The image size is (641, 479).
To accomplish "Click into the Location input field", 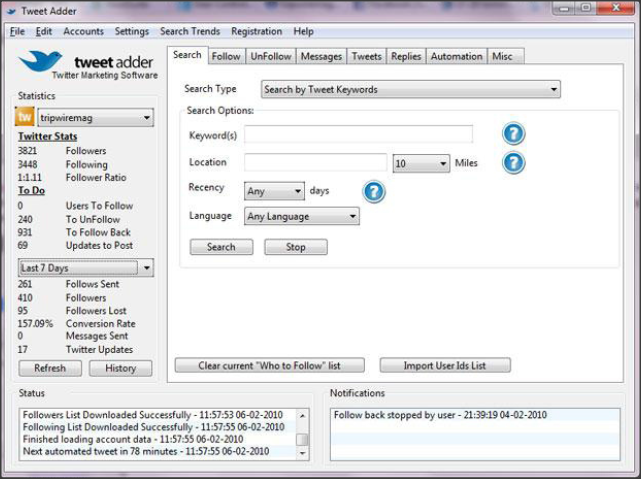I will pos(316,163).
